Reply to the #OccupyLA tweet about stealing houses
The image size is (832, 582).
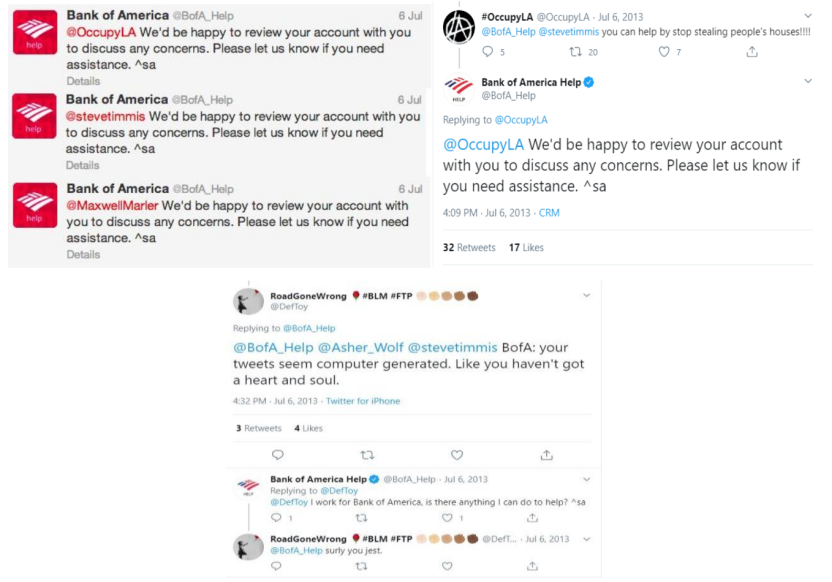(x=488, y=52)
